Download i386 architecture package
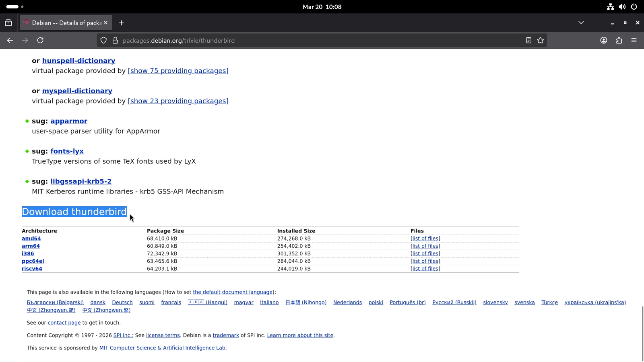This screenshot has height=362, width=644. (28, 254)
